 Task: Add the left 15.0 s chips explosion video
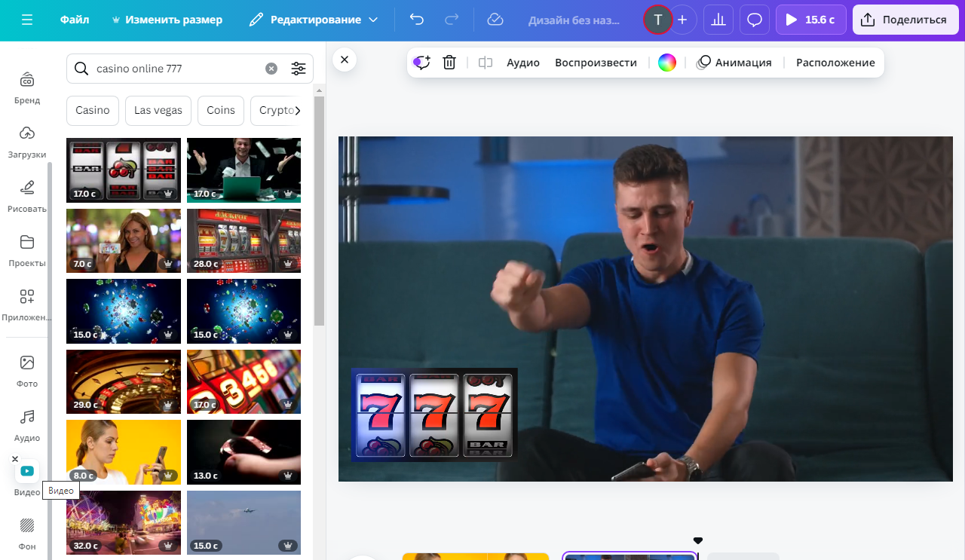(x=124, y=311)
